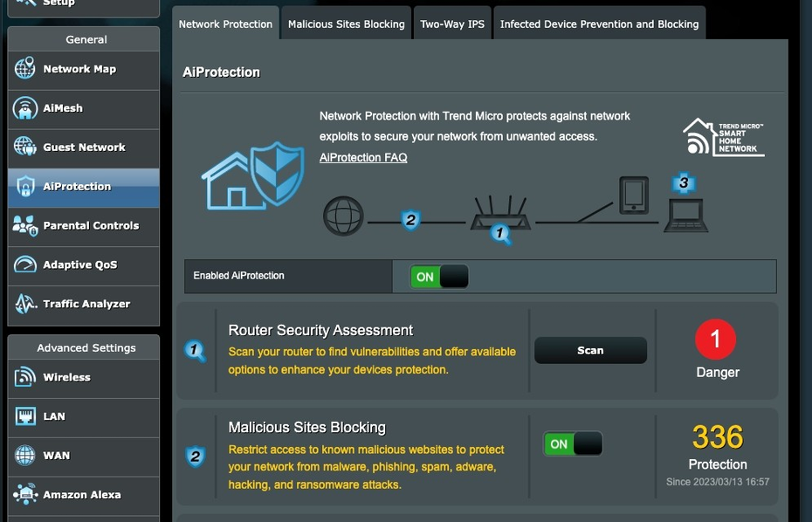Open Network Map in the sidebar
Image resolution: width=812 pixels, height=522 pixels.
click(83, 71)
